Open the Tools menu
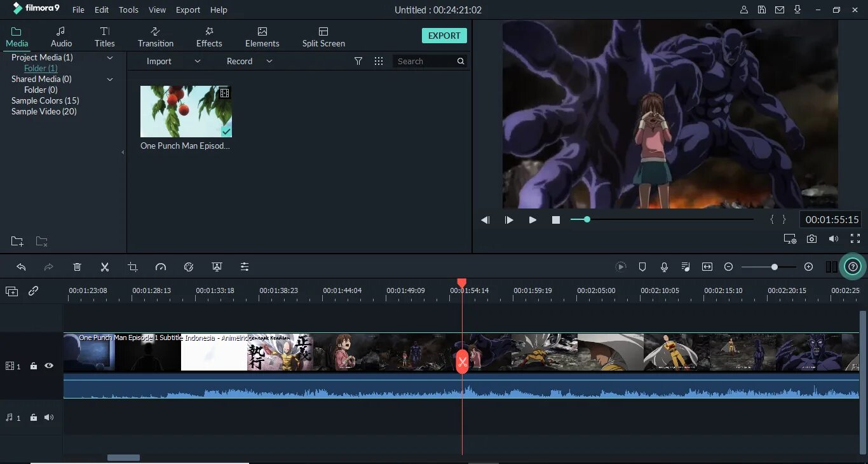 [128, 10]
